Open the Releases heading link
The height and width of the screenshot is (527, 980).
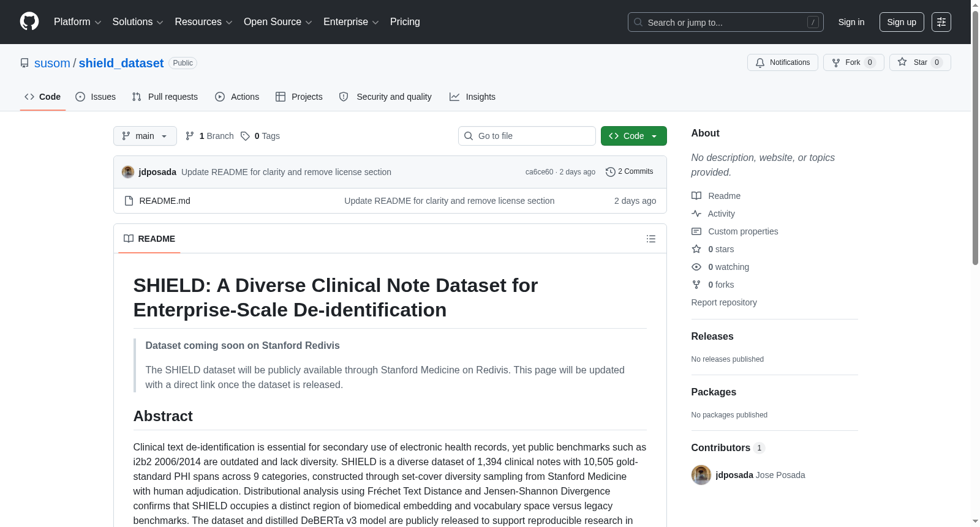(712, 337)
